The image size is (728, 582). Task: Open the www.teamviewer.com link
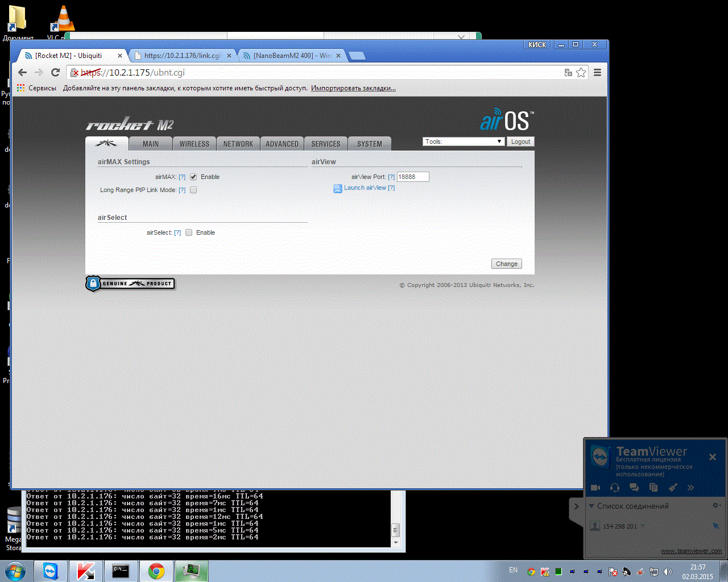(x=692, y=551)
